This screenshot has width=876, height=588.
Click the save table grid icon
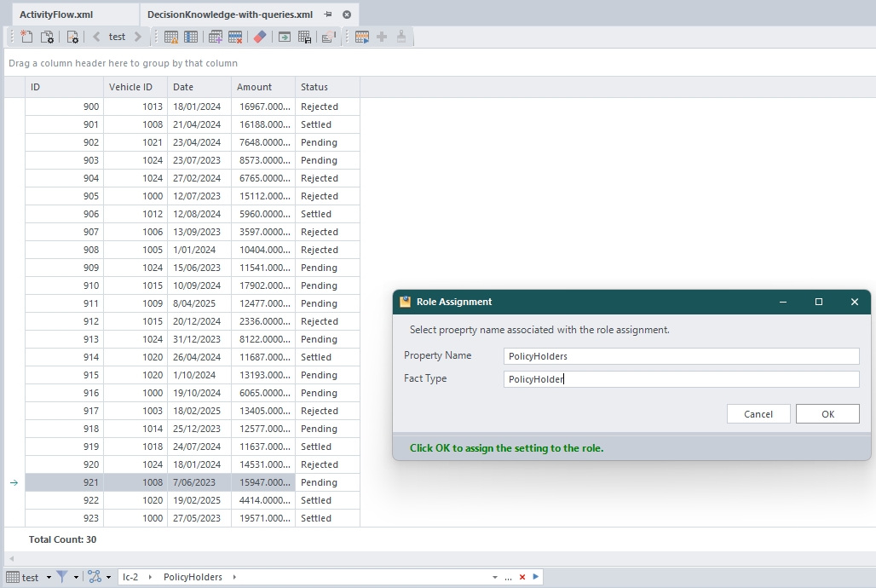click(x=304, y=37)
